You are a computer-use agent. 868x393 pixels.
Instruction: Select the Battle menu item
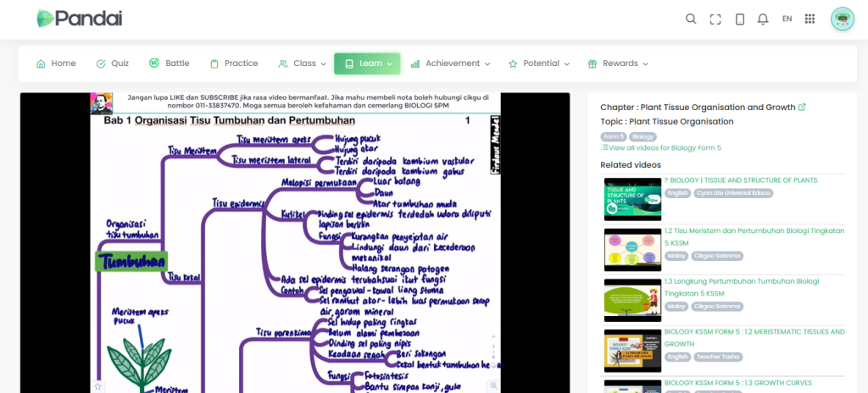[170, 64]
